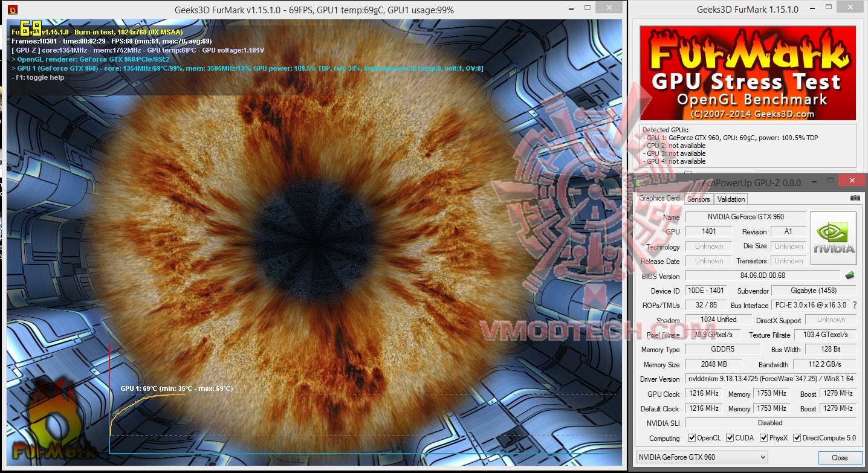
Task: Click the Pixel Fillrate value 38.9 GPixel/s
Action: click(714, 335)
